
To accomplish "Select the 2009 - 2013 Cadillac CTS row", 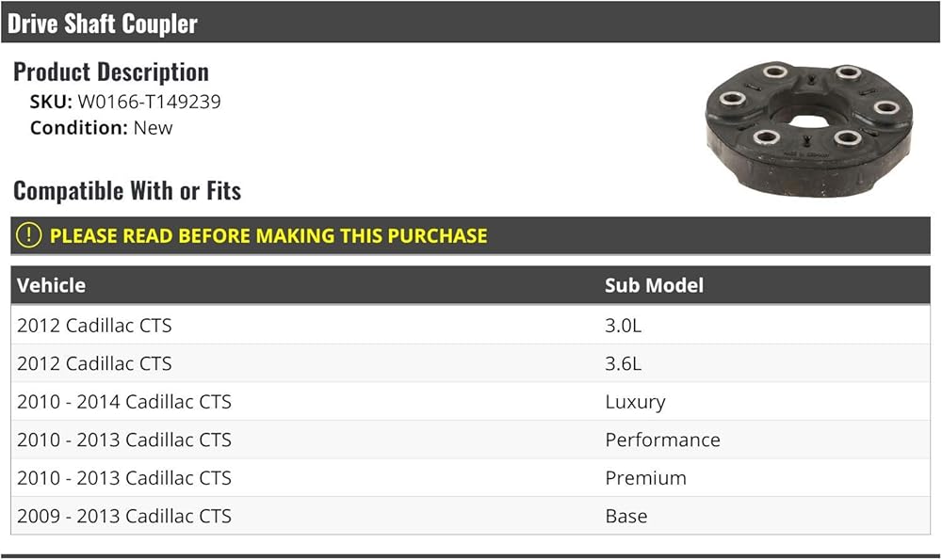I will pos(470,516).
